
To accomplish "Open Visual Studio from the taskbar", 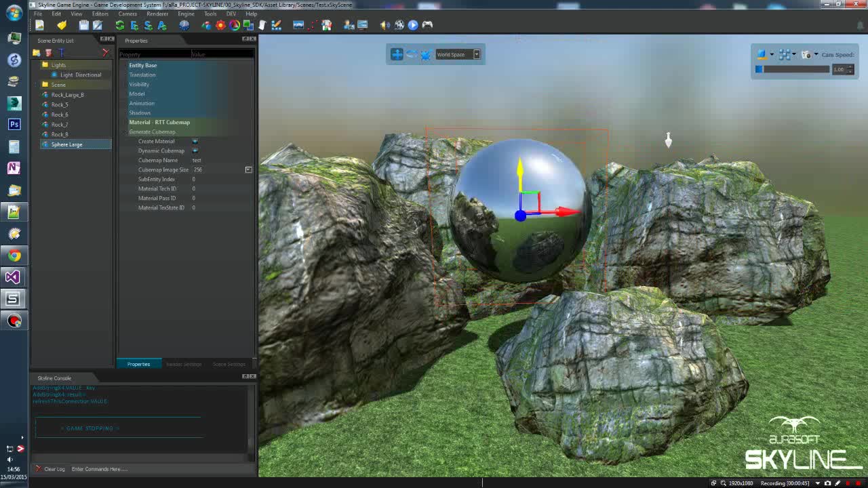I will pyautogui.click(x=14, y=277).
